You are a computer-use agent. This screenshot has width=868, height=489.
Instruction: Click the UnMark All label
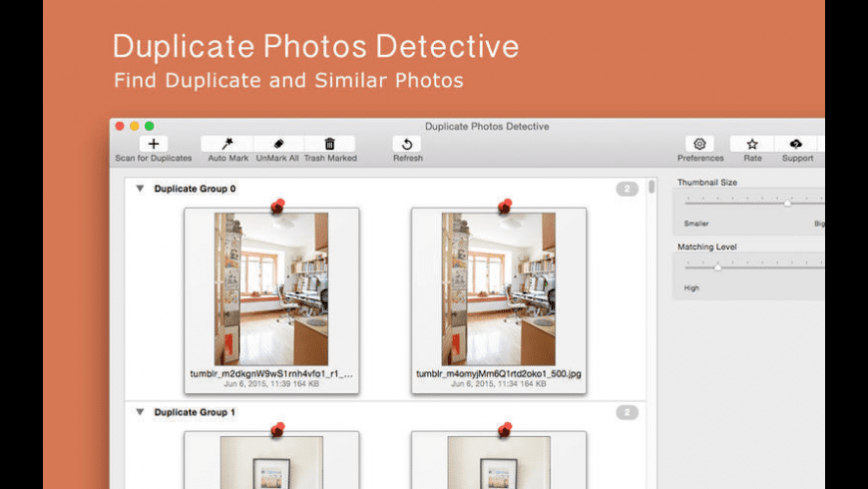click(277, 159)
